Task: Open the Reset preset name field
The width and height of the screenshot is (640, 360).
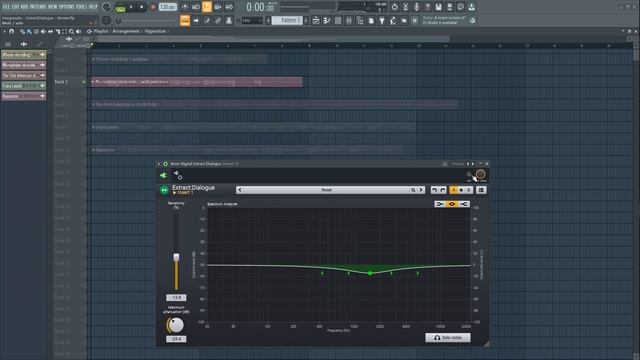Action: click(327, 190)
